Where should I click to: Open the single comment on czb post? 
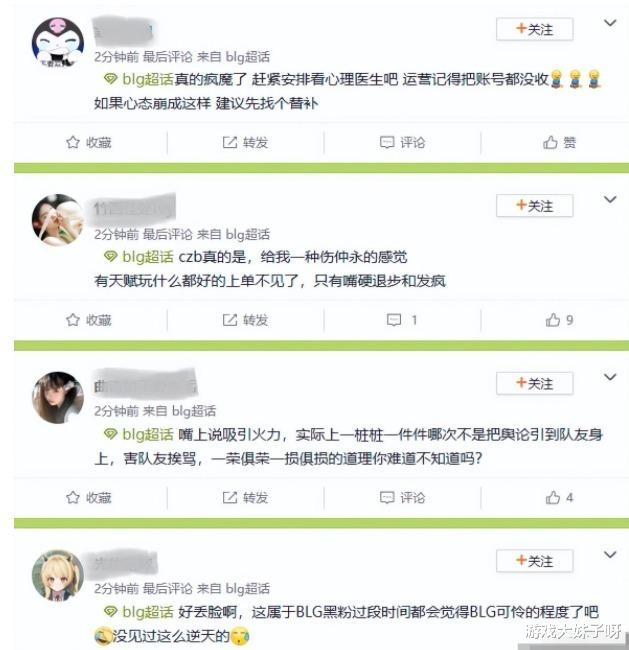[401, 320]
